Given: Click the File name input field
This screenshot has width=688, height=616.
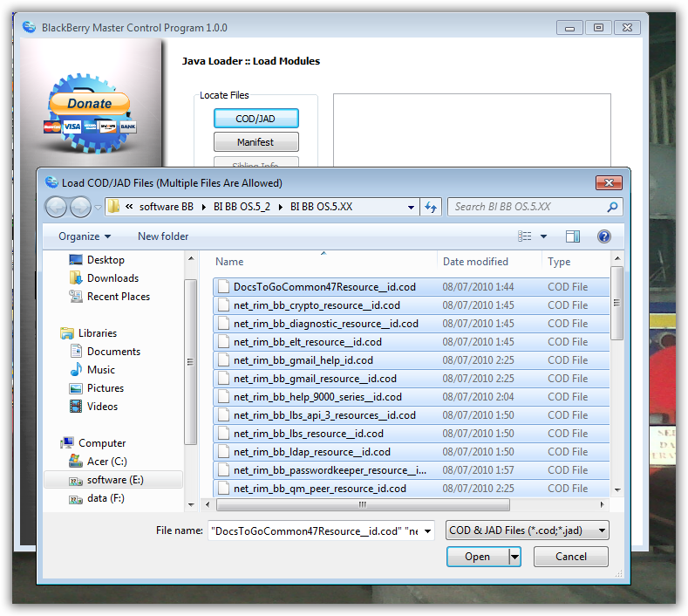Looking at the screenshot, I should coord(314,530).
